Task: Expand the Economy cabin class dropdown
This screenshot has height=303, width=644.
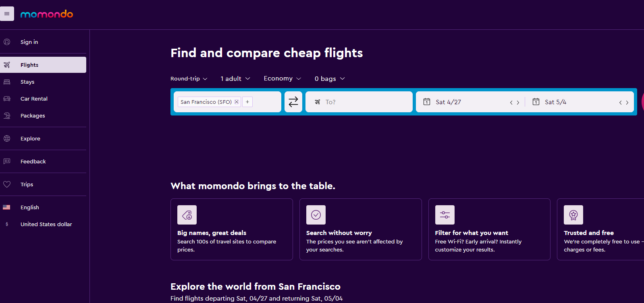Action: coord(282,78)
